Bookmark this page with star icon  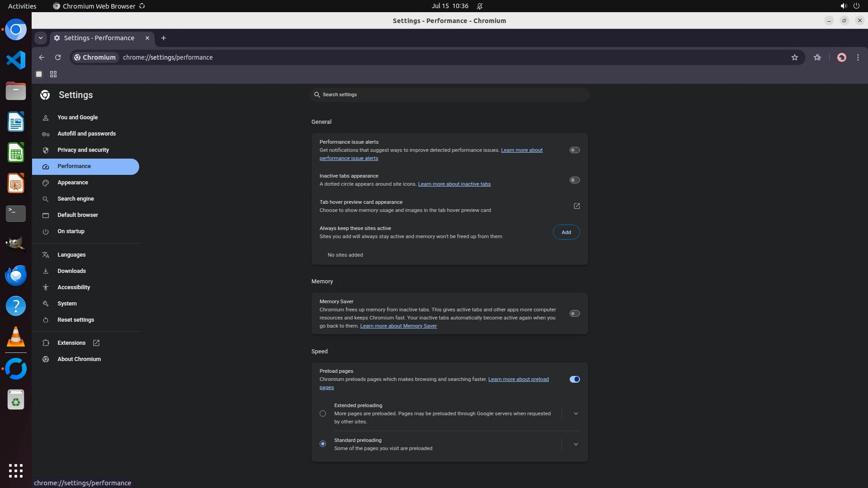tap(794, 57)
